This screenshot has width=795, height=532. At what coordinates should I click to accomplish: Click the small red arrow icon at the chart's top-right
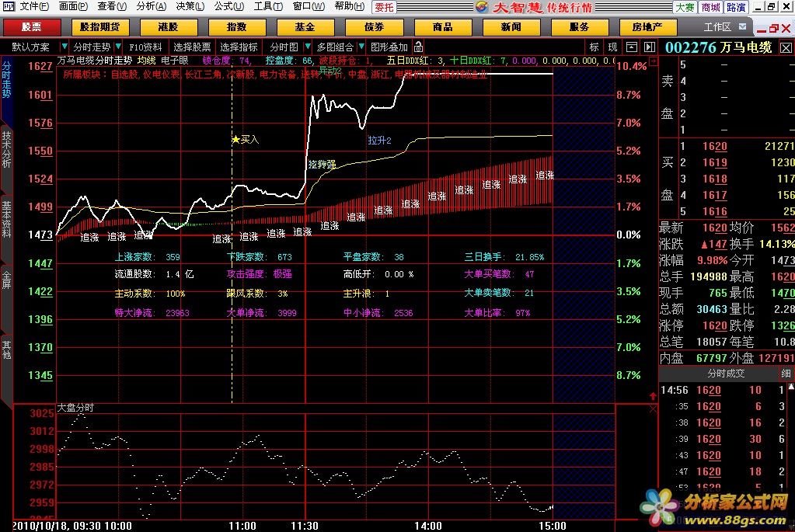[x=654, y=61]
